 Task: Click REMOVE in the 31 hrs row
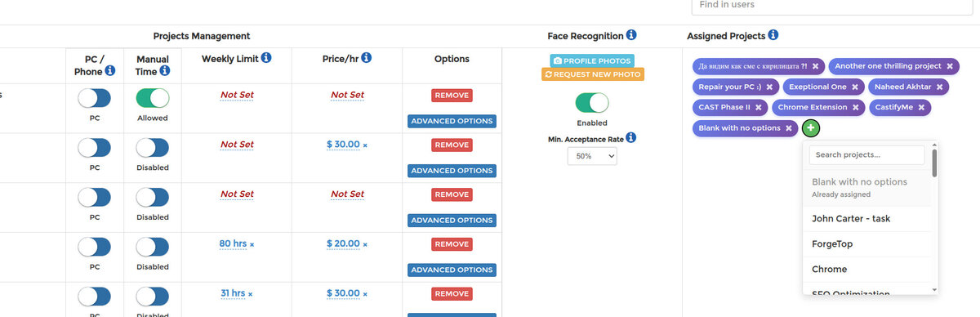tap(452, 294)
